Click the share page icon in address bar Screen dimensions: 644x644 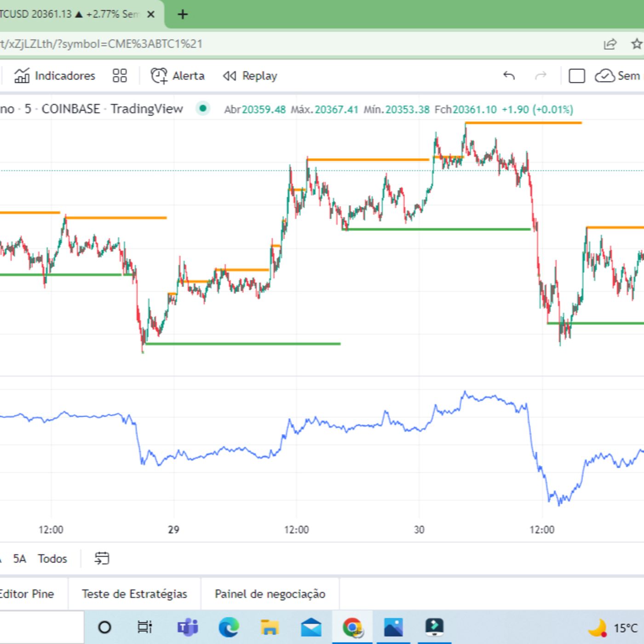(610, 44)
